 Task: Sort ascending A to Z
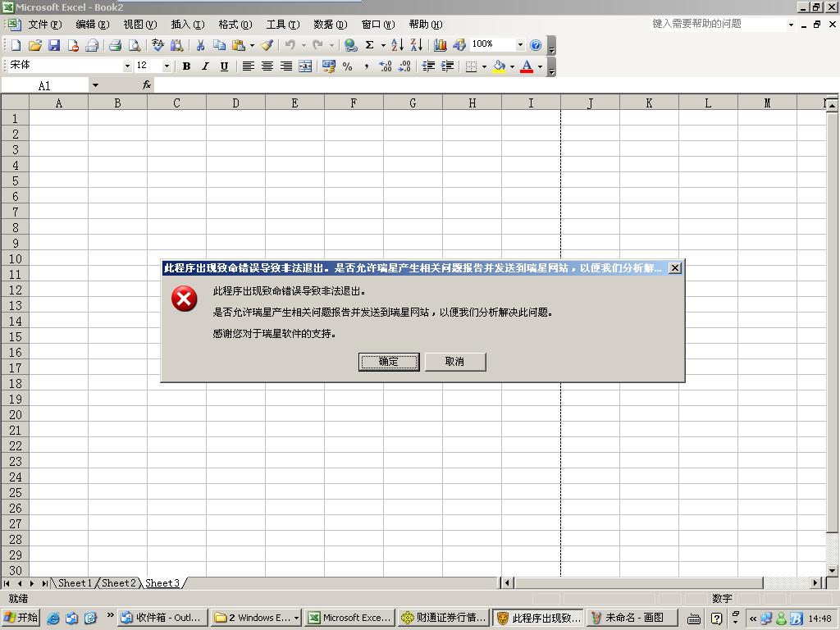point(397,45)
